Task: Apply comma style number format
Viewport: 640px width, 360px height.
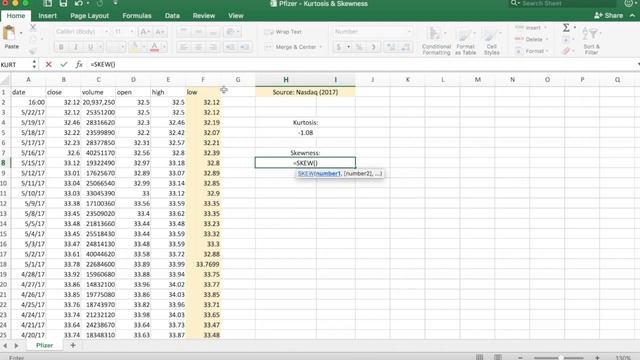Action: pos(373,47)
